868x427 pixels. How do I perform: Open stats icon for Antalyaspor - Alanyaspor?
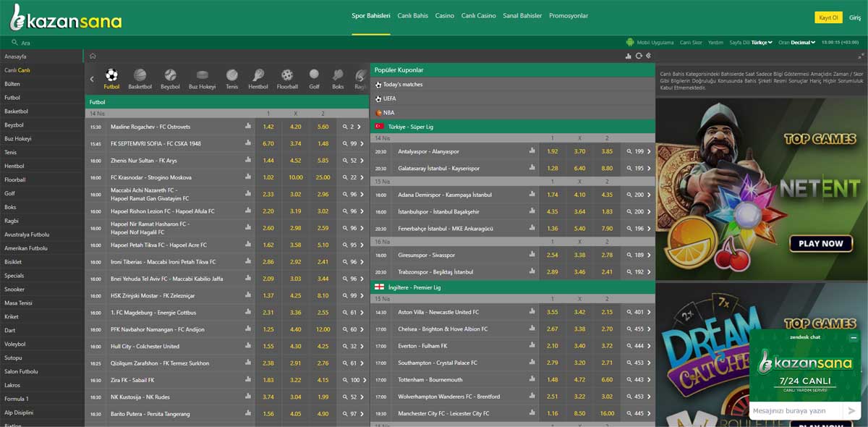pos(532,151)
